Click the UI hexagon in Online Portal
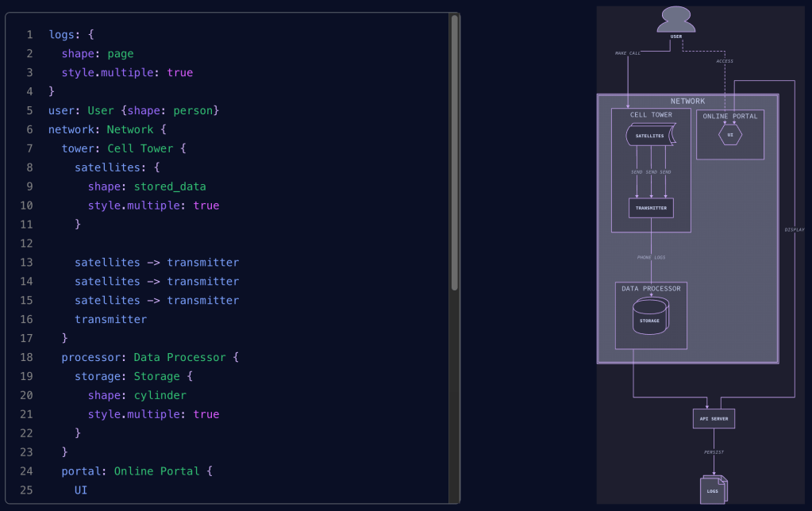812x511 pixels. [730, 135]
